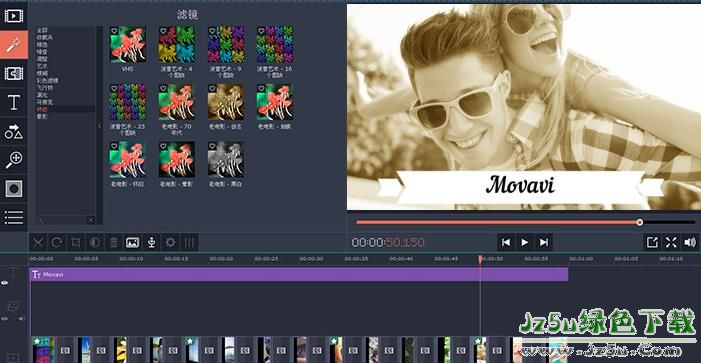Click the preview progress slider handle

click(640, 222)
